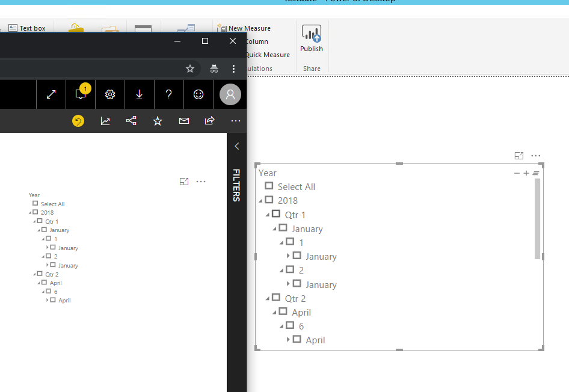This screenshot has width=569, height=392.
Task: Open the user account avatar
Action: click(x=230, y=94)
